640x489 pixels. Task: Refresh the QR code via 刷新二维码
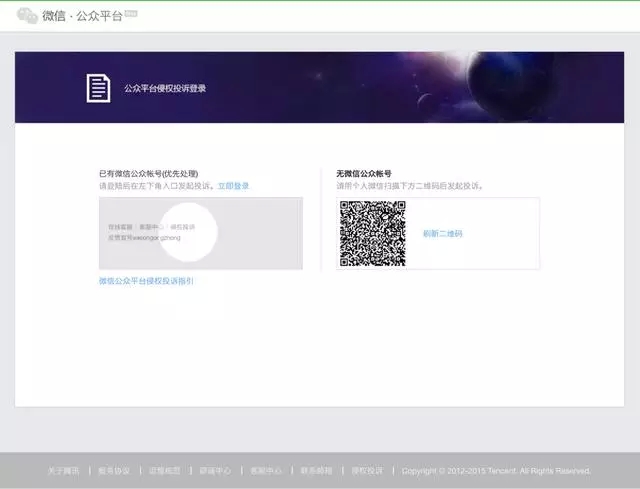442,233
